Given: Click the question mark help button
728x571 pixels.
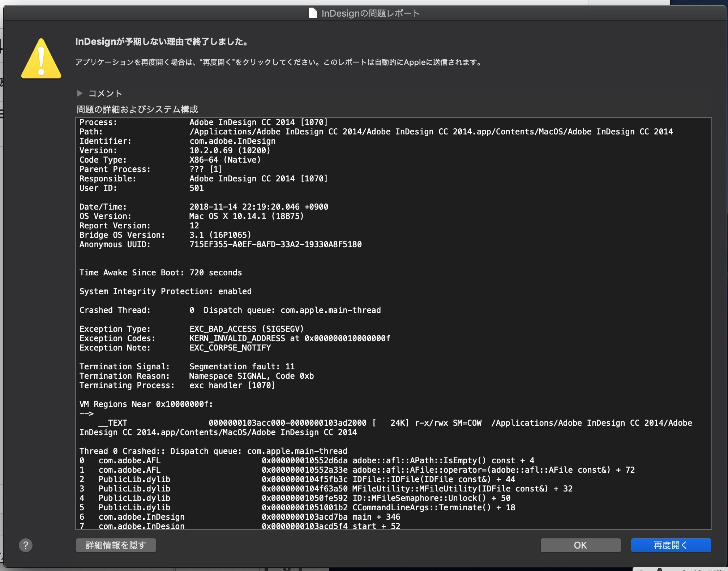Looking at the screenshot, I should point(26,545).
